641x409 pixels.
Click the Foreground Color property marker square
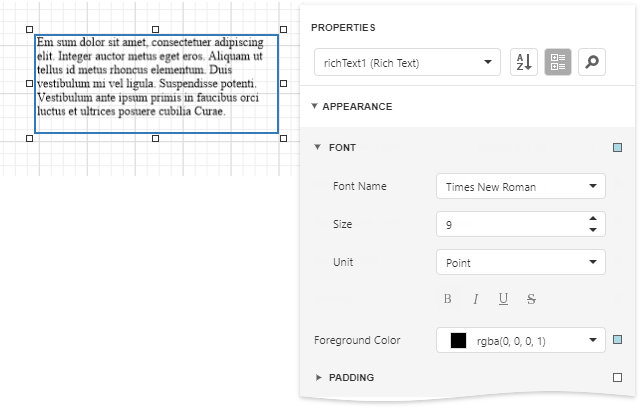point(617,340)
